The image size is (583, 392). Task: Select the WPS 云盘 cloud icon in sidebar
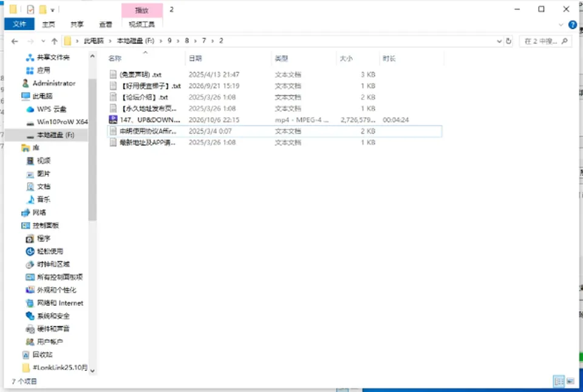(x=30, y=109)
